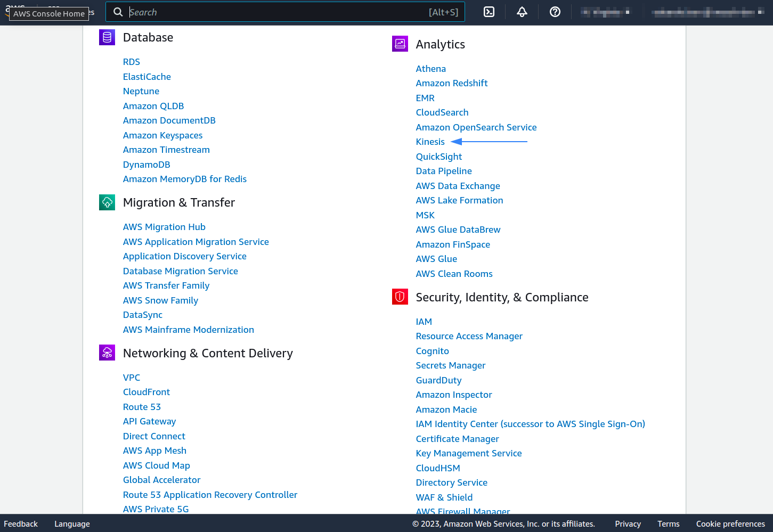Viewport: 773px width, 532px height.
Task: Open GuardDuty
Action: tap(439, 380)
